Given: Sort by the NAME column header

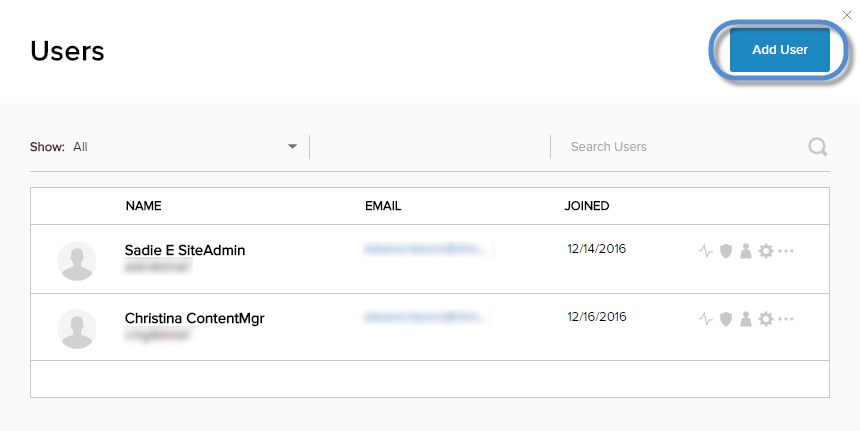Looking at the screenshot, I should 143,206.
